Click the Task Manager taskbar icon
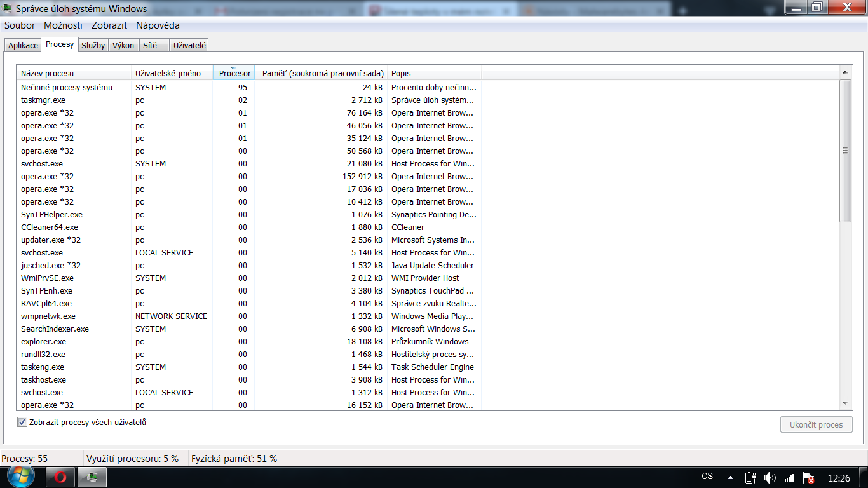Image resolution: width=868 pixels, height=488 pixels. coord(92,477)
